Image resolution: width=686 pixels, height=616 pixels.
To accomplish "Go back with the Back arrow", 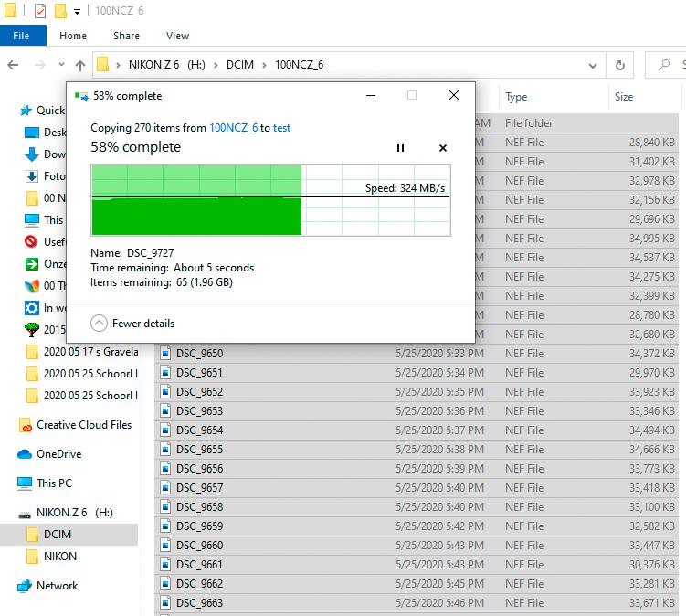I will (13, 65).
